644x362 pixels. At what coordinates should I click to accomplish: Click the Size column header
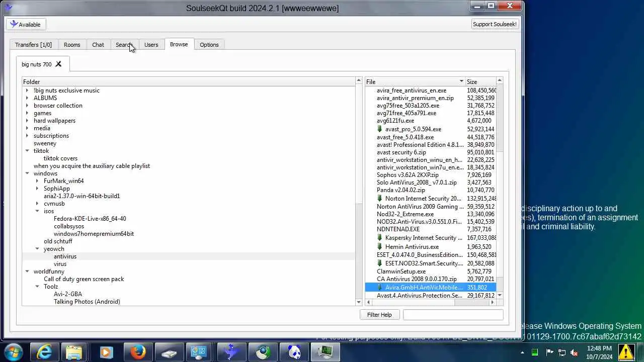[x=480, y=81]
